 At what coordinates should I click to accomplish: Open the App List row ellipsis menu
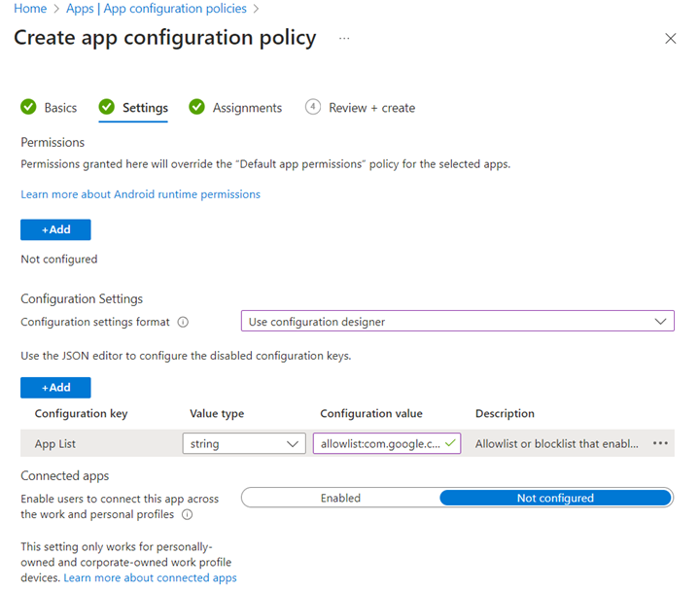tap(660, 443)
